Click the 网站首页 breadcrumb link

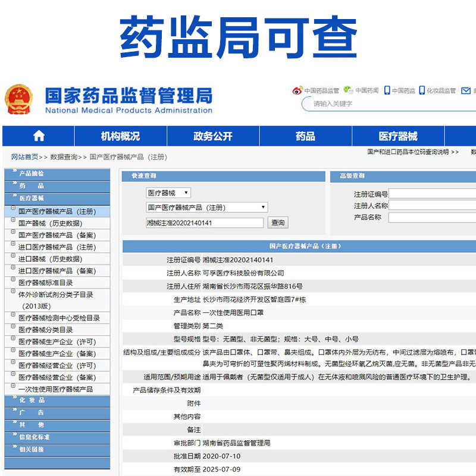coord(24,157)
